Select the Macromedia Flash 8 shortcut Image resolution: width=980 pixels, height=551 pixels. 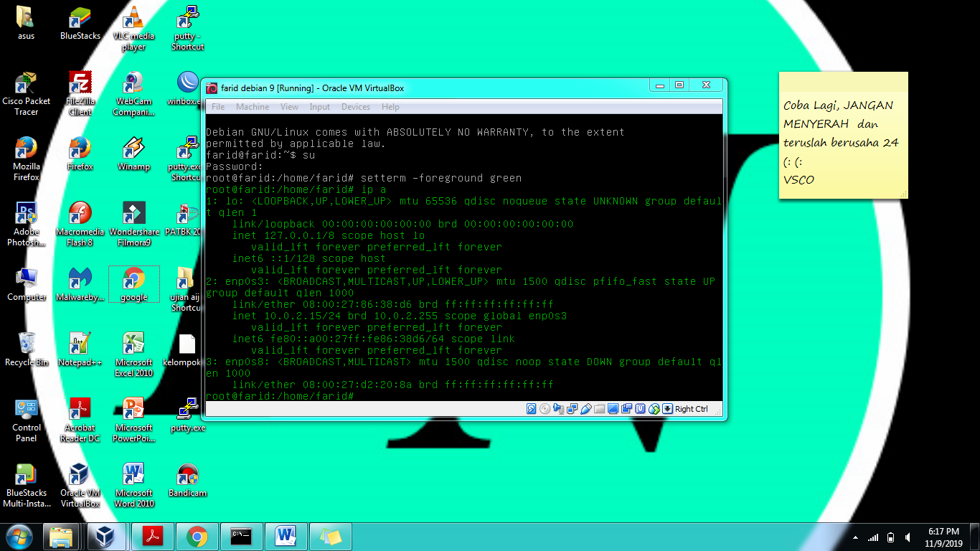(x=80, y=224)
